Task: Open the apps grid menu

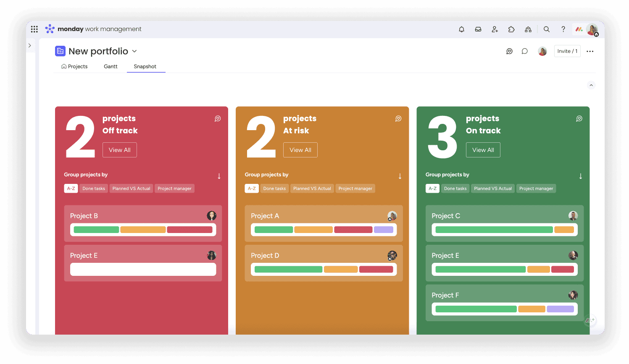Action: pyautogui.click(x=34, y=29)
